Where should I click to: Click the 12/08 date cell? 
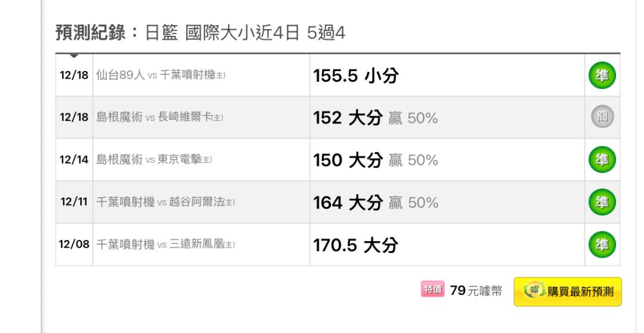[x=74, y=244]
